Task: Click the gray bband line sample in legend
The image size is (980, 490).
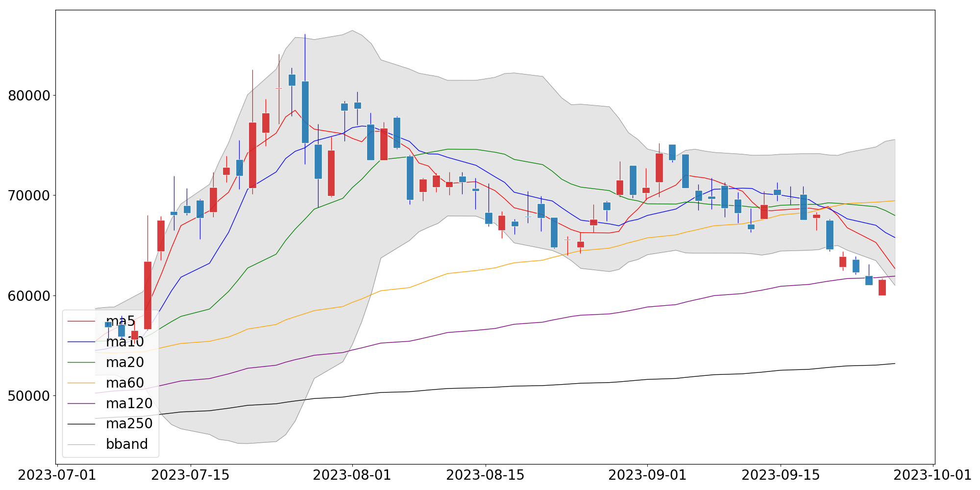Action: point(81,444)
